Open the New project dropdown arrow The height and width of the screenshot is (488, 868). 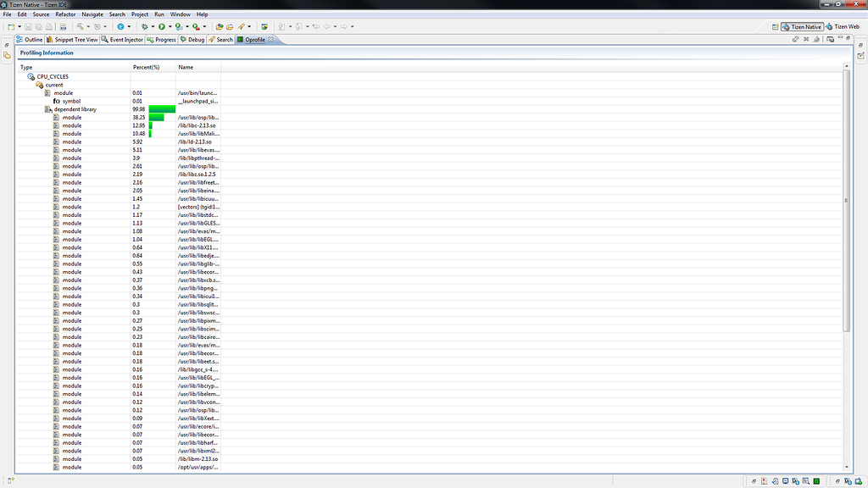click(19, 26)
